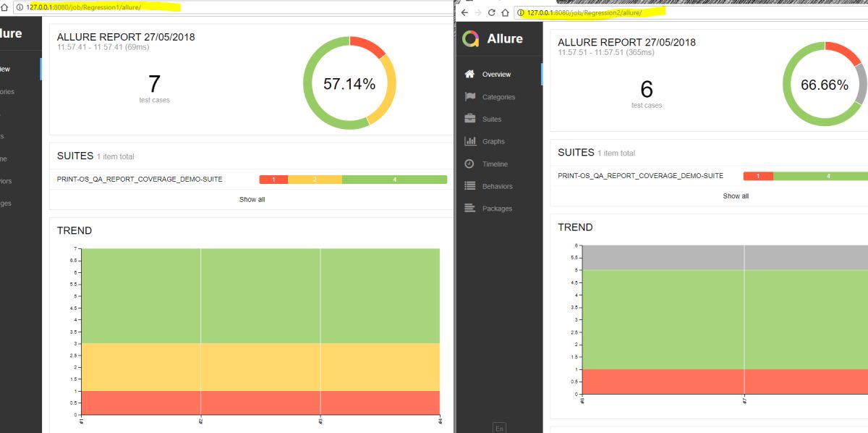The height and width of the screenshot is (433, 868).
Task: Click the 11:57:41 (69ms) duration text
Action: 102,47
